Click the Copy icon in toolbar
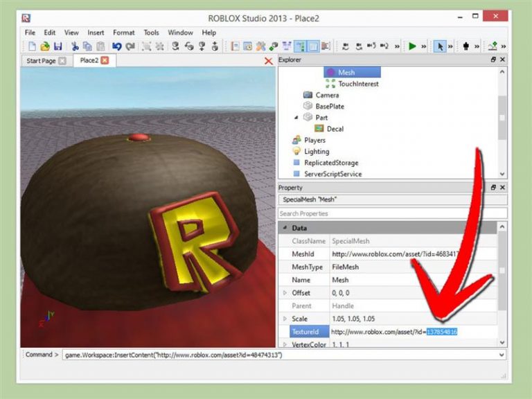The height and width of the screenshot is (399, 532). 87,46
